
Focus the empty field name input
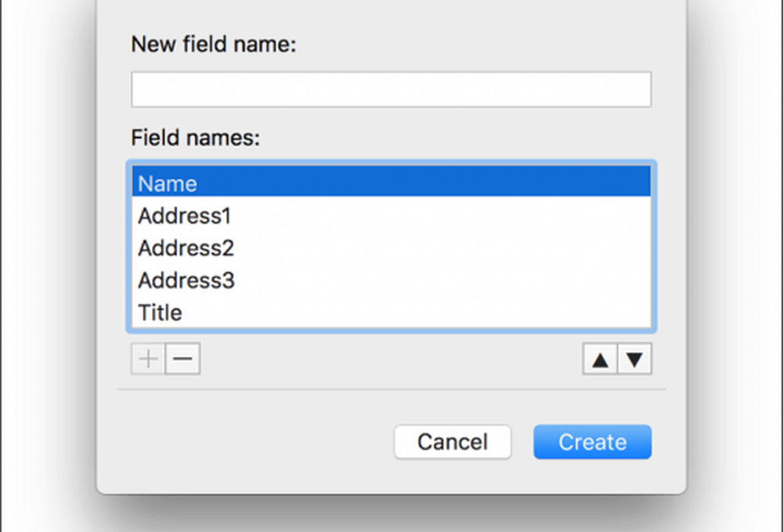point(391,89)
